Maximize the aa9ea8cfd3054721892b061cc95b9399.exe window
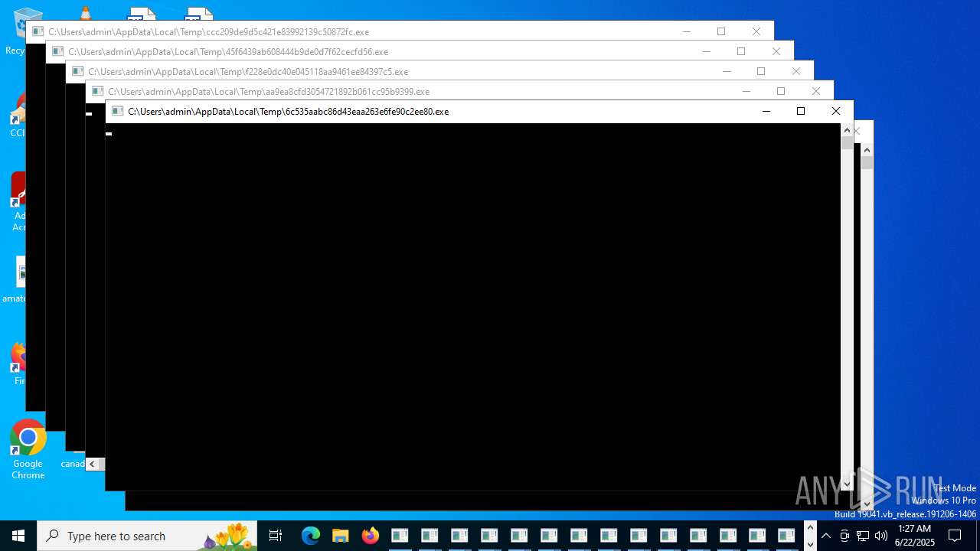980x551 pixels. (781, 91)
